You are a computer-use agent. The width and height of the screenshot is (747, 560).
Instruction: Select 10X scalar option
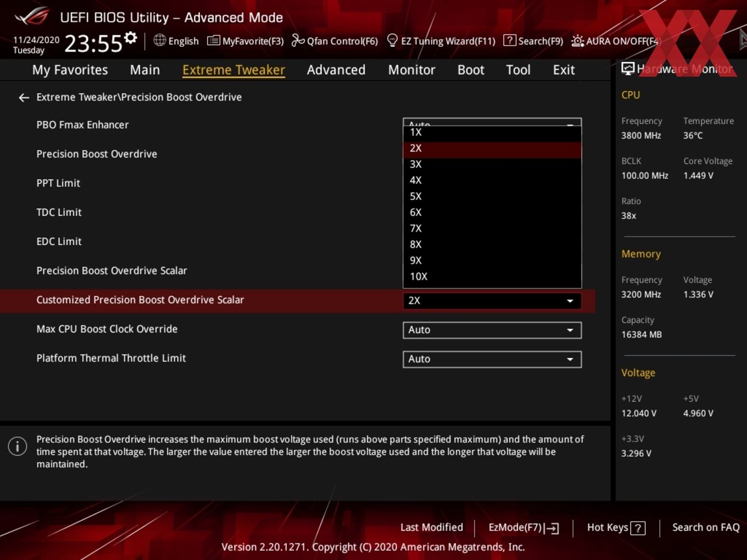coord(492,277)
